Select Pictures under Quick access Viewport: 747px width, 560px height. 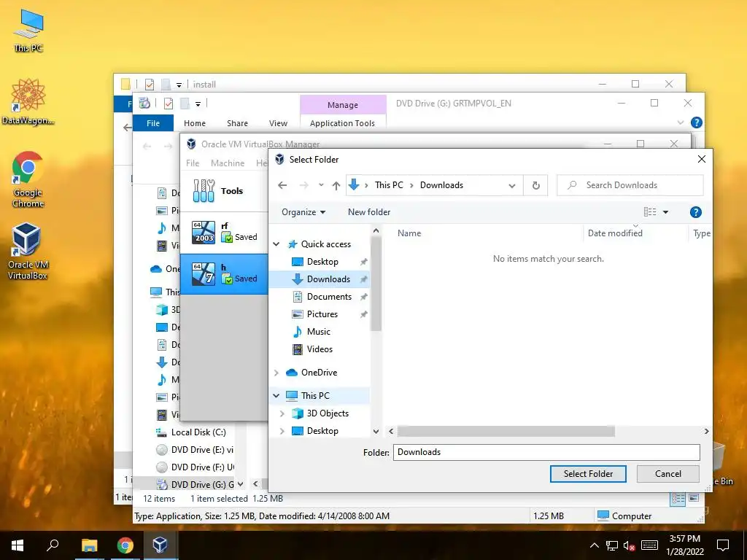[322, 314]
